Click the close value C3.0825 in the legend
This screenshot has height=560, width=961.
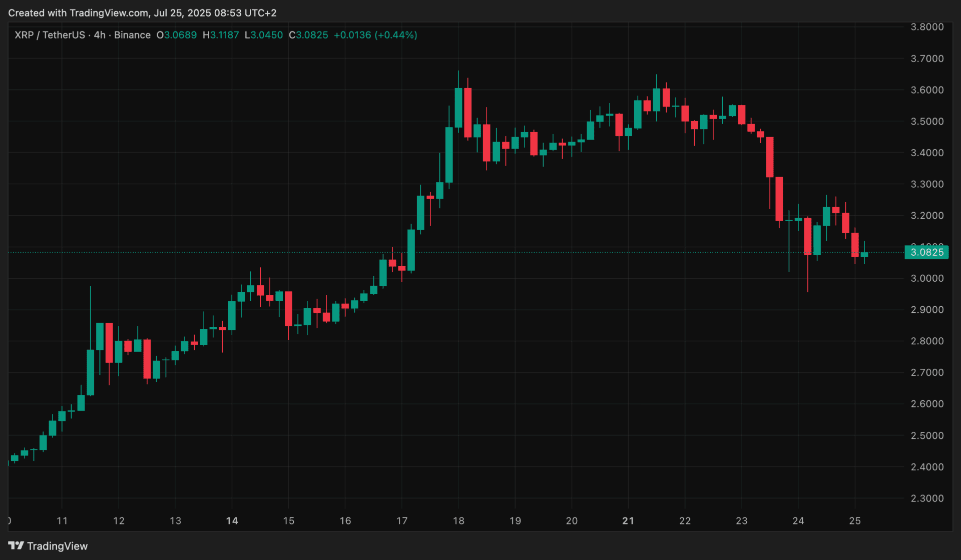coord(308,35)
